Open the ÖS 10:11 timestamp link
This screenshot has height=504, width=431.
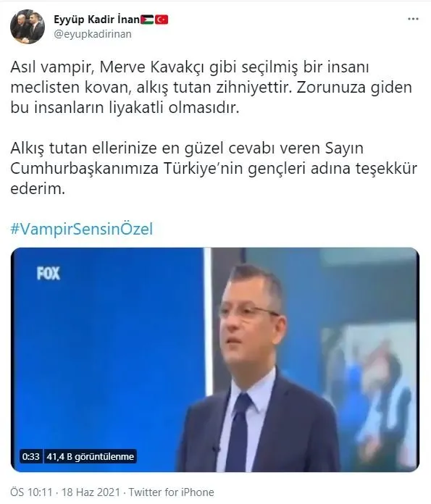tap(31, 492)
